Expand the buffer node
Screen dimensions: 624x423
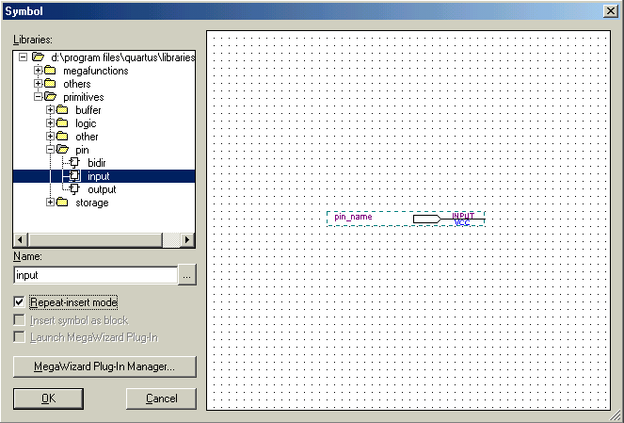[50, 110]
